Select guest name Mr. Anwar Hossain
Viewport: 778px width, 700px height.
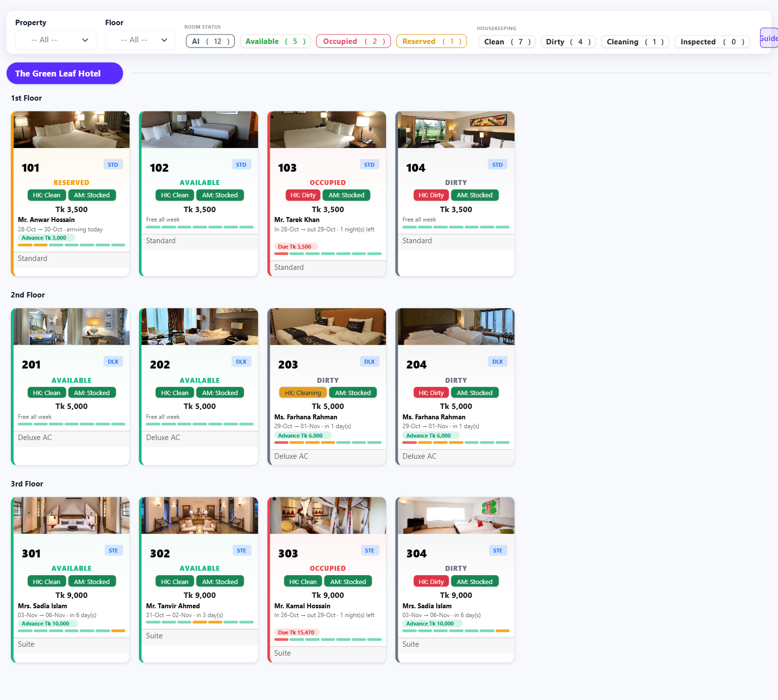tap(46, 220)
